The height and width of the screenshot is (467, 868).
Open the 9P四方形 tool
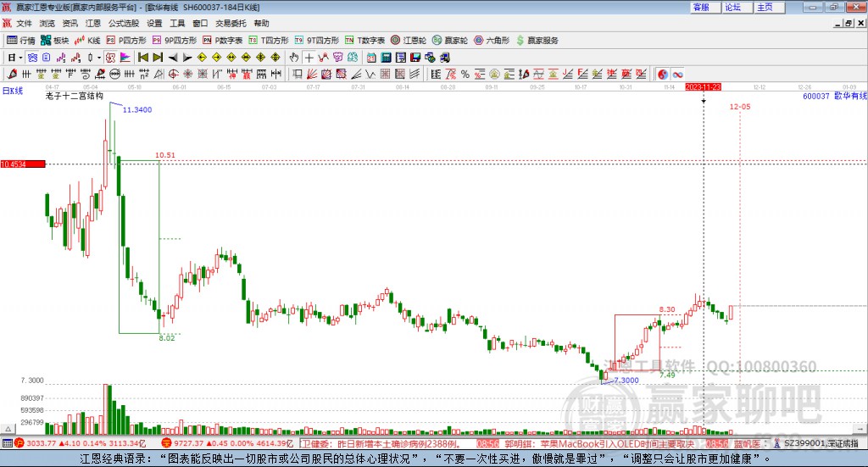coord(175,41)
